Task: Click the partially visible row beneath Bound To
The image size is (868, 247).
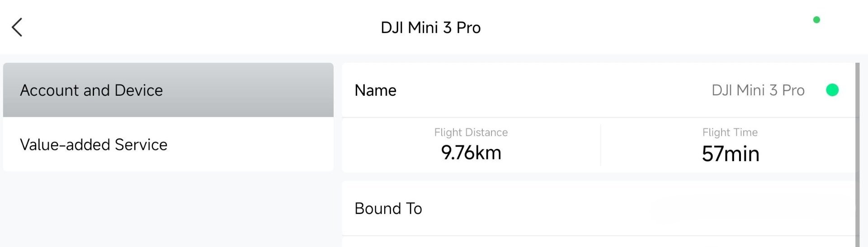Action: pos(597,242)
